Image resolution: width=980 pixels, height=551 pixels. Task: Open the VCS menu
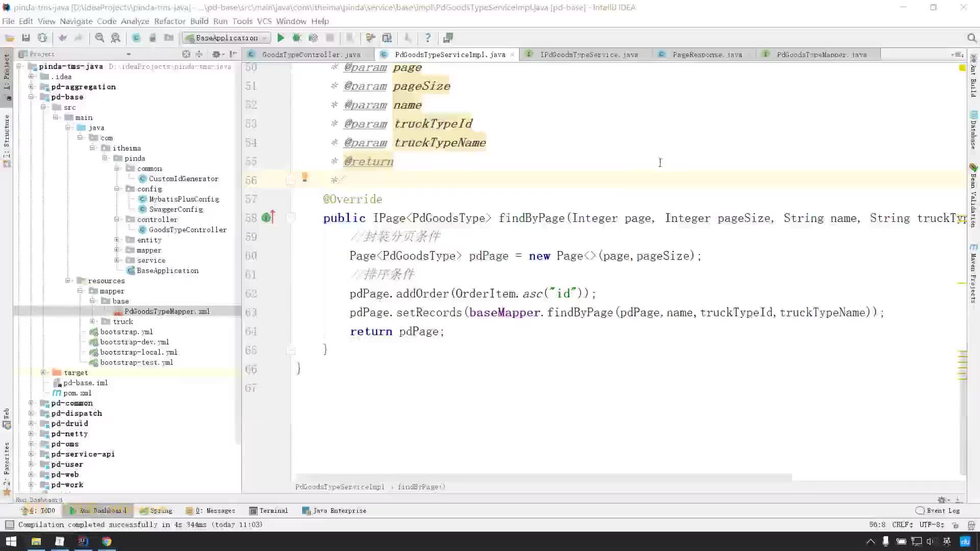(264, 21)
